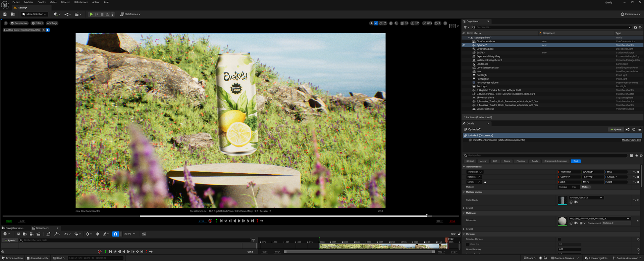Image resolution: width=644 pixels, height=261 pixels.
Task: Select the Rendu filter tab in Détails
Action: pyautogui.click(x=535, y=161)
